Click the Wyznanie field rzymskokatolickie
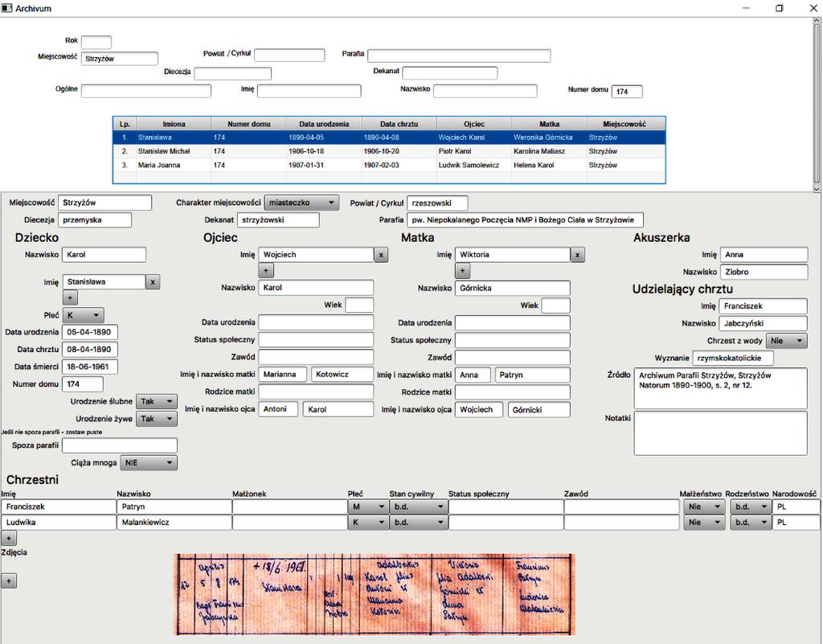 pyautogui.click(x=733, y=358)
